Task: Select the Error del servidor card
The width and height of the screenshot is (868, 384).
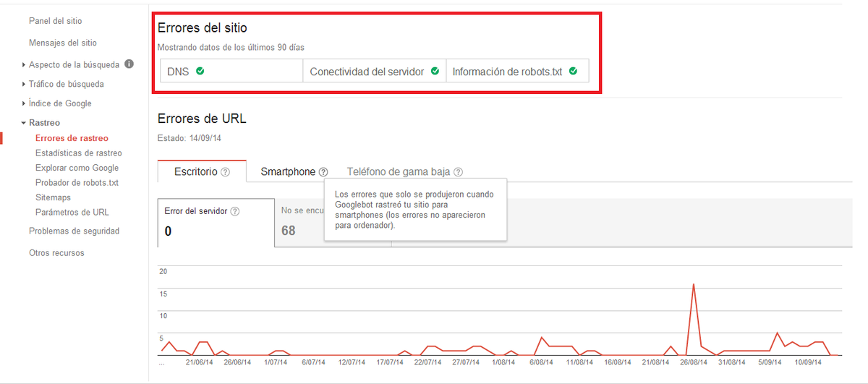Action: click(x=216, y=222)
